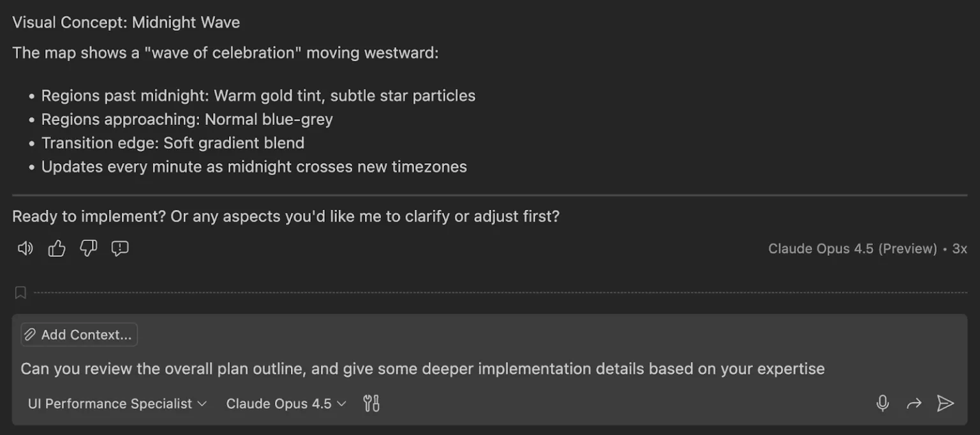This screenshot has height=435, width=980.
Task: Click the Add Context... button
Action: (78, 334)
